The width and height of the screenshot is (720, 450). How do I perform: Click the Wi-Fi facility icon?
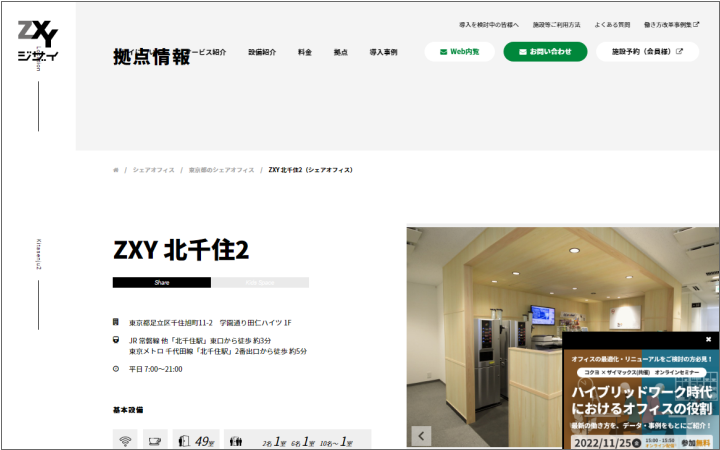point(125,441)
